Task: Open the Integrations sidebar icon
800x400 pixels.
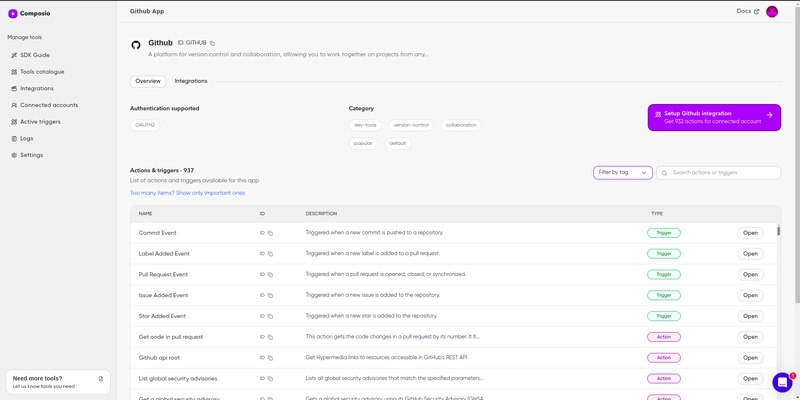Action: coord(14,89)
